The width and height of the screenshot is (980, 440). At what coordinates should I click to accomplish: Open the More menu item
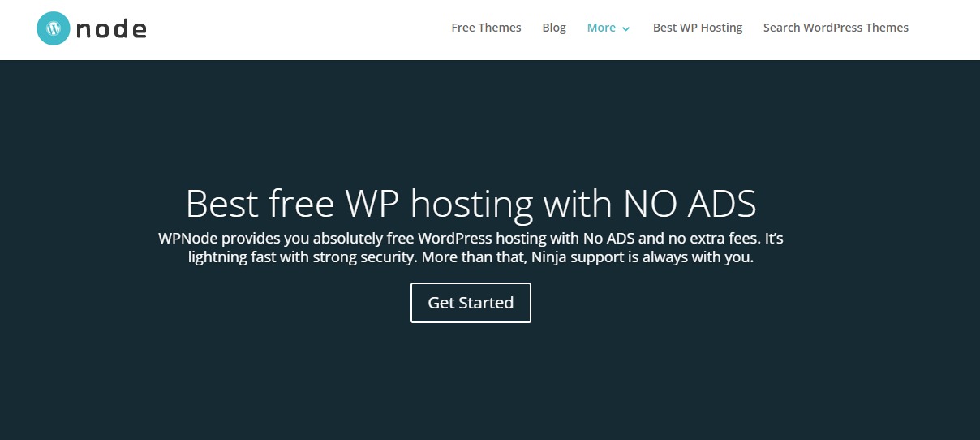(601, 28)
